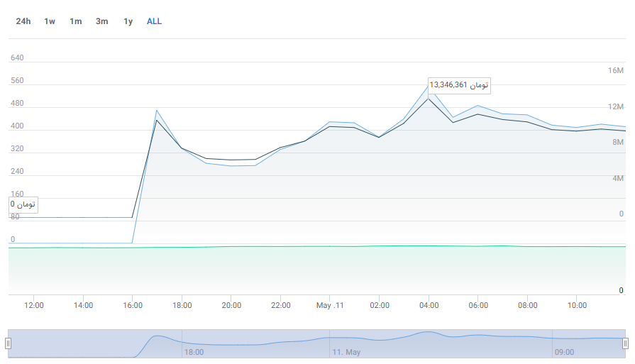Viewport: 635px width, 364px height.
Task: Set the chart range to 3m
Action: coord(102,21)
